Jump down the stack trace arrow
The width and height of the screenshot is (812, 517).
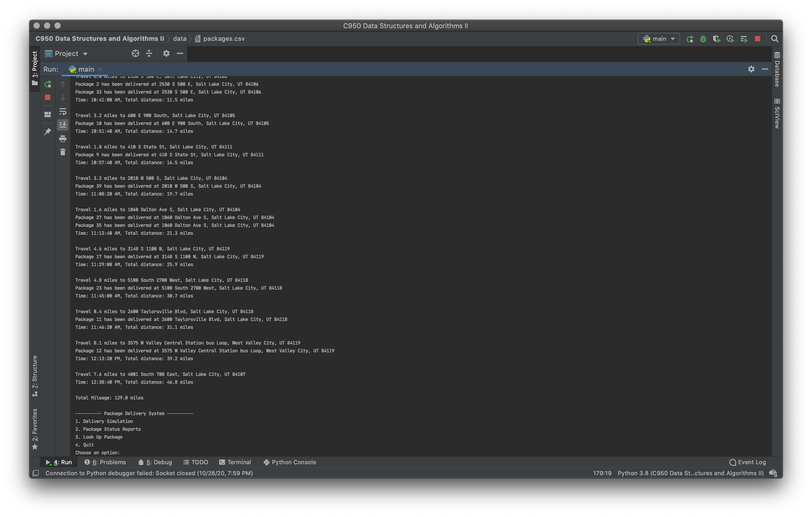click(63, 97)
